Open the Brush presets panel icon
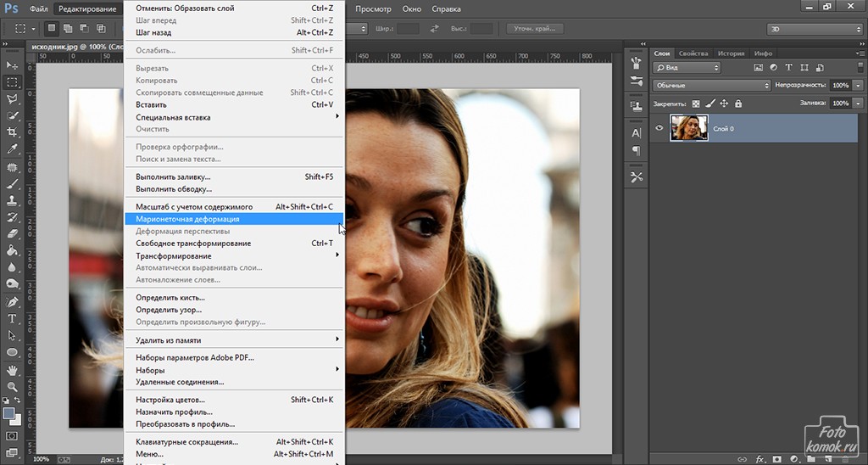868x465 pixels. [637, 63]
